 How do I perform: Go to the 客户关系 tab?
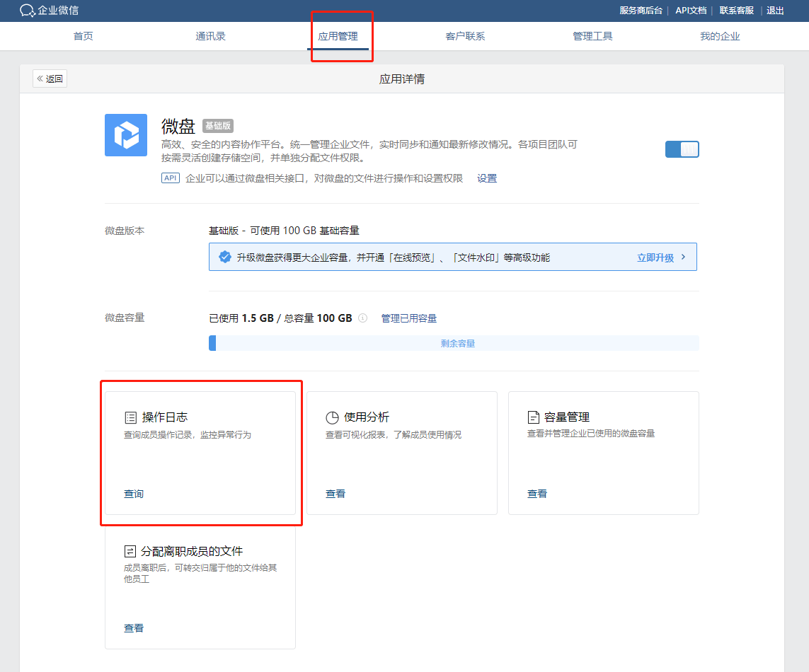coord(465,35)
